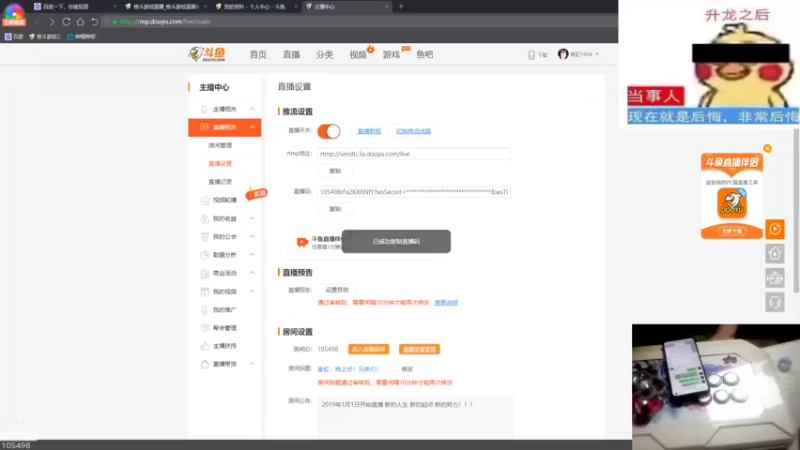Screen dimensions: 800x450
Task: Click the bag icon for 直播带货
Action: 205,364
